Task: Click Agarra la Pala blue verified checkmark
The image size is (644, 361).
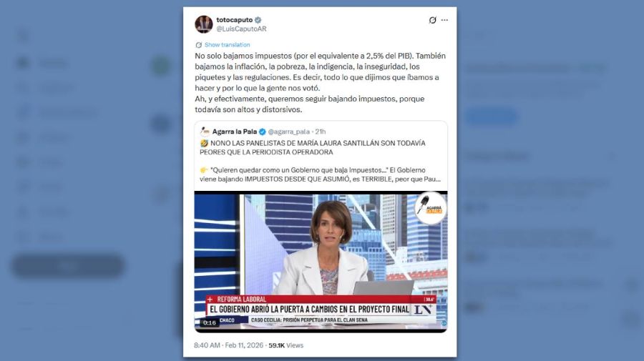Action: (262, 132)
